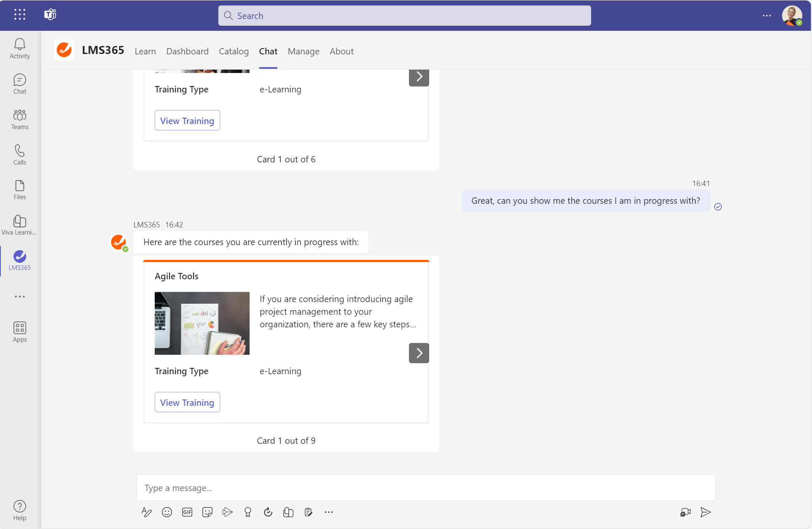Expand more apps ellipsis in sidebar

[x=19, y=297]
